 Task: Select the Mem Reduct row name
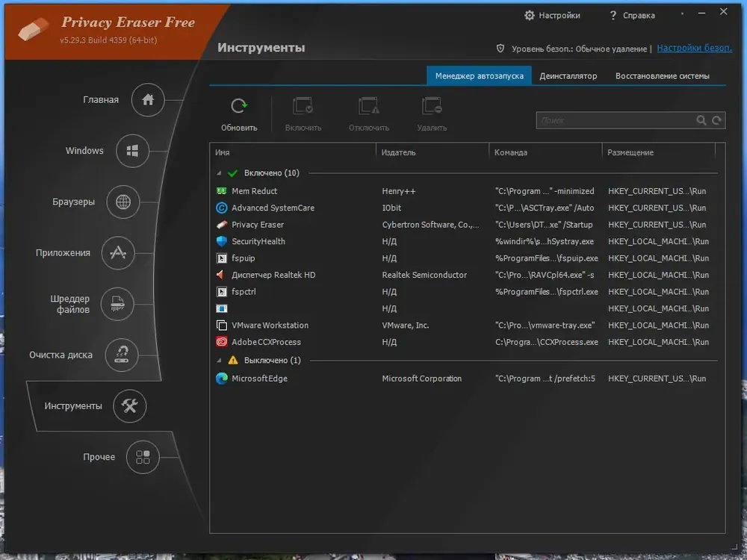pos(254,191)
